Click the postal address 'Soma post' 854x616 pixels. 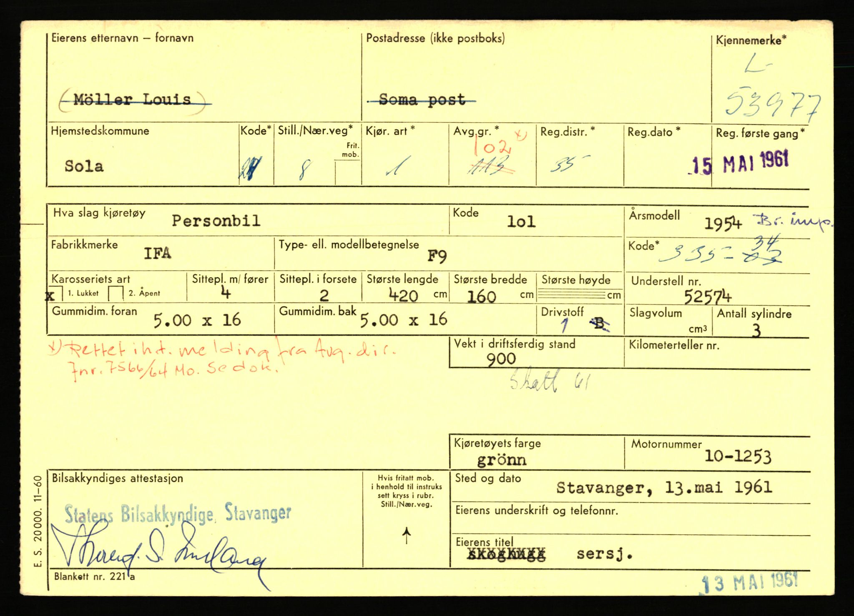coord(422,100)
